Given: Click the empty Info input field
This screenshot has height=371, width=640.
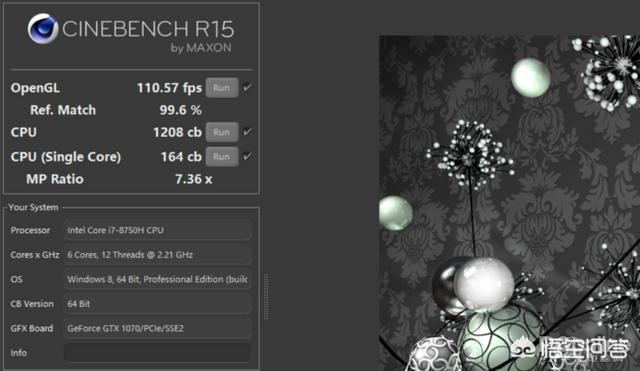Looking at the screenshot, I should coord(157,353).
